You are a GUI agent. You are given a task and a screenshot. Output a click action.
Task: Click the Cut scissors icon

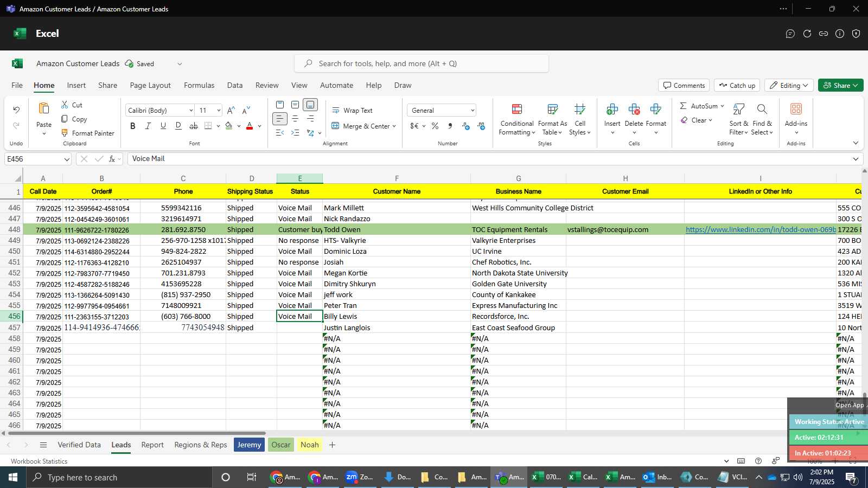tap(65, 105)
